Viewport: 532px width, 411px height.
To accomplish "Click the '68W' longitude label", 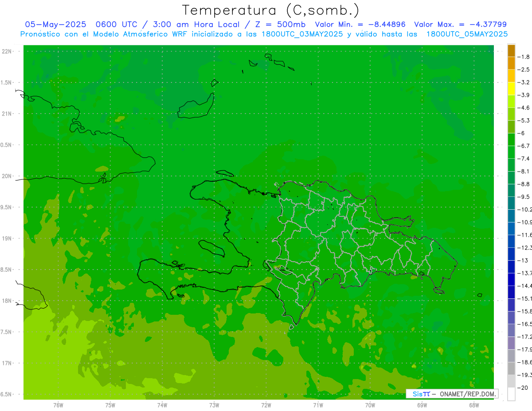I will (x=474, y=405).
